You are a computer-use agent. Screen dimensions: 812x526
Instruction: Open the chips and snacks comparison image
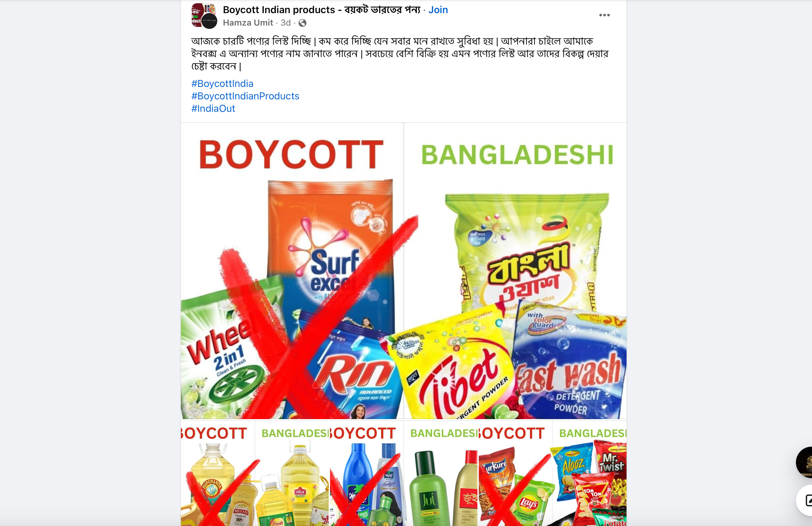click(552, 473)
